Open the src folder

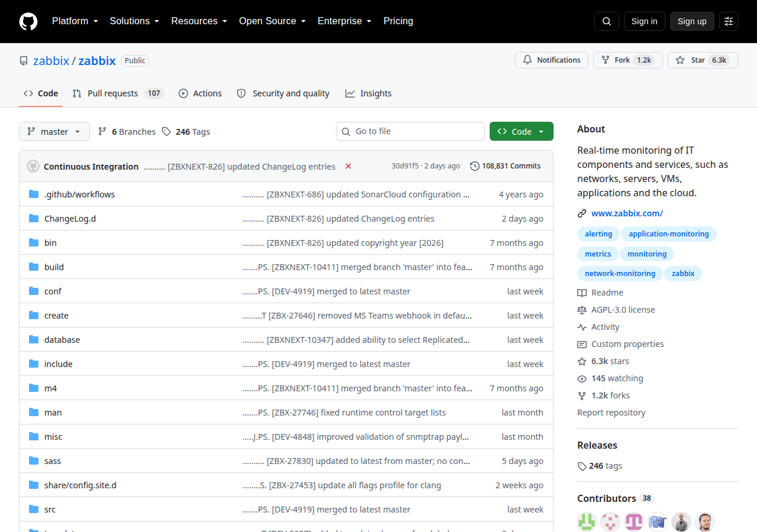(50, 510)
